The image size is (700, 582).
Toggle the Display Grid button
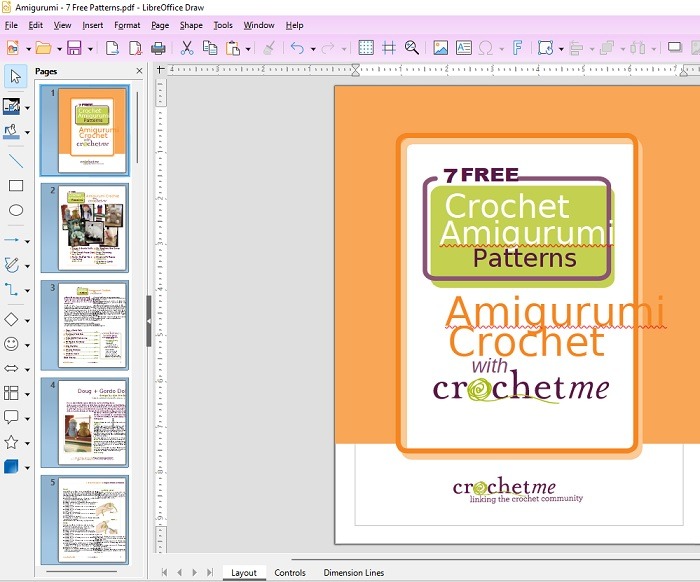pyautogui.click(x=366, y=47)
